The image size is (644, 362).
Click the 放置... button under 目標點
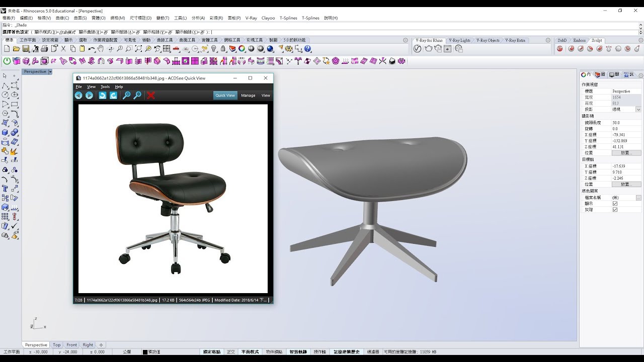(x=626, y=185)
